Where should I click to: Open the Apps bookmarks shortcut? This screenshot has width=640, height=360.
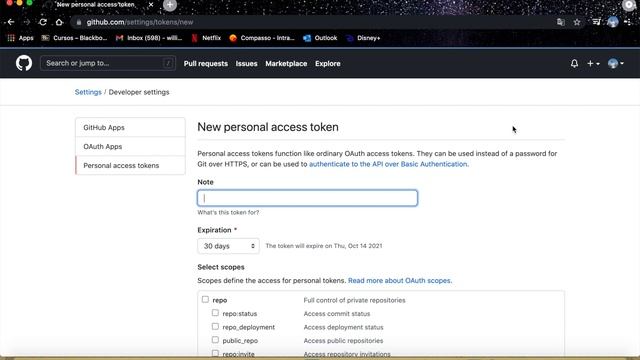coord(20,38)
